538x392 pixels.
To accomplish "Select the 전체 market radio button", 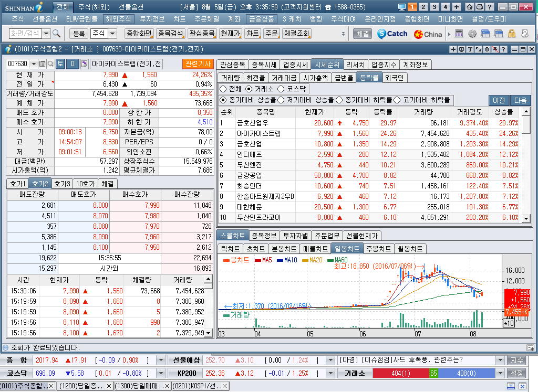I will pos(224,88).
